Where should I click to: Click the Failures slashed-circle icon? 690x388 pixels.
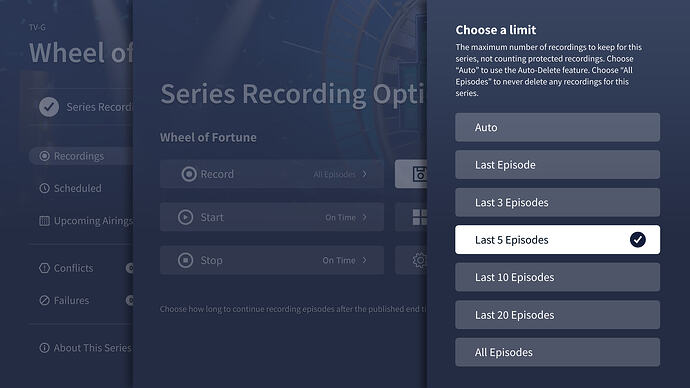pos(44,300)
